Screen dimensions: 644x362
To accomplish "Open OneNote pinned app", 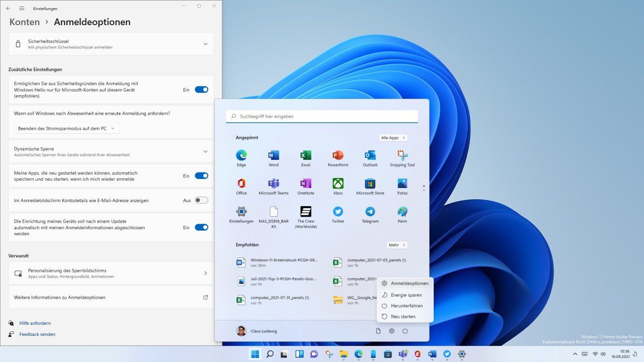I will (x=306, y=186).
